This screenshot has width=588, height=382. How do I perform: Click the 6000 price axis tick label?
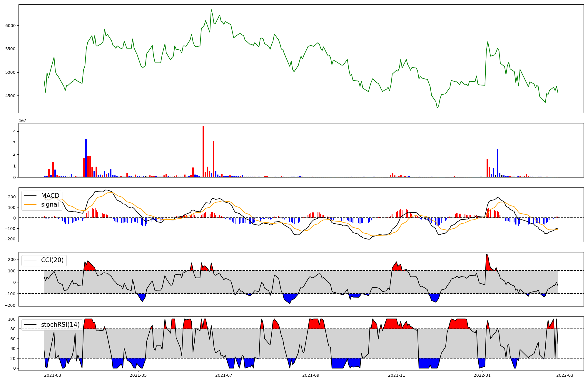click(10, 26)
